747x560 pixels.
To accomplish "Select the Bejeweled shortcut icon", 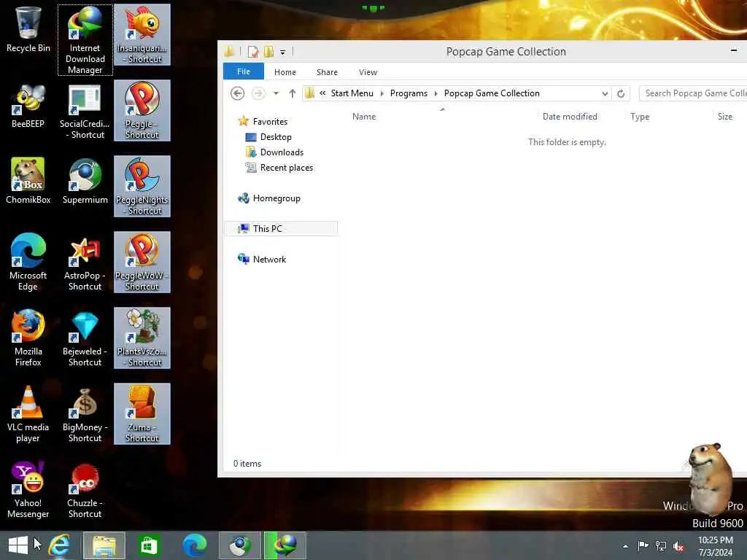I will [85, 338].
